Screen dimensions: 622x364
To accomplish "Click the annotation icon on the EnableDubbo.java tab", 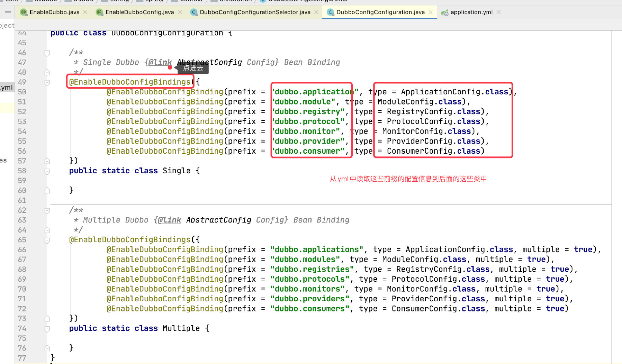I will tap(23, 12).
